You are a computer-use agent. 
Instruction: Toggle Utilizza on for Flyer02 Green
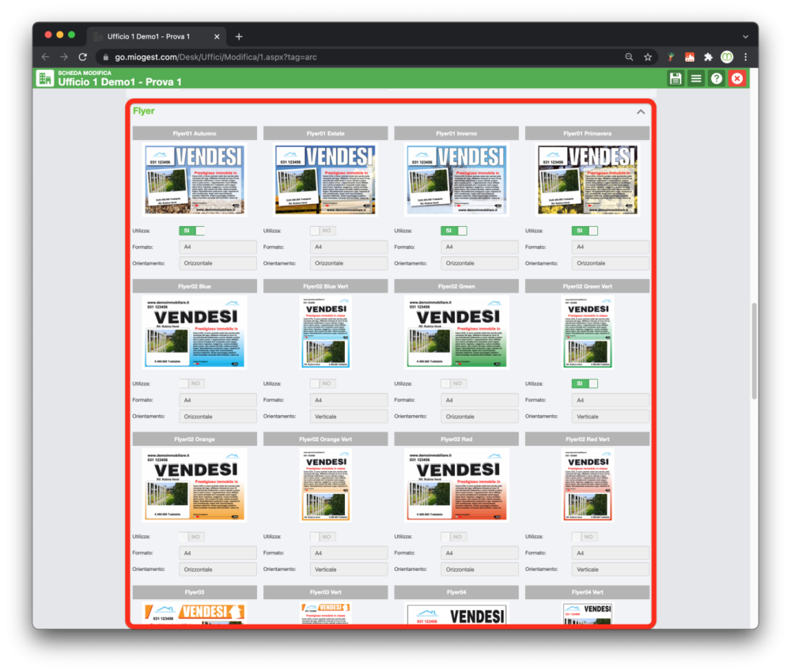coord(453,383)
